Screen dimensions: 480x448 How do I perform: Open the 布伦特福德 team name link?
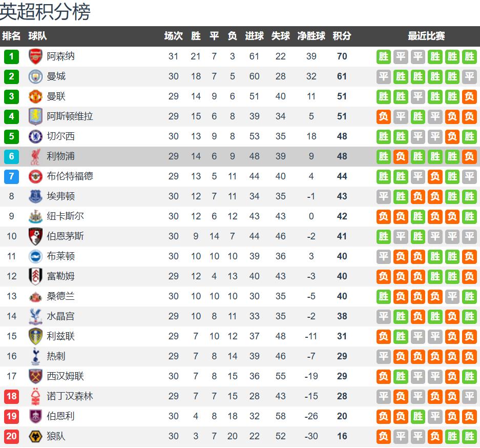pos(70,176)
